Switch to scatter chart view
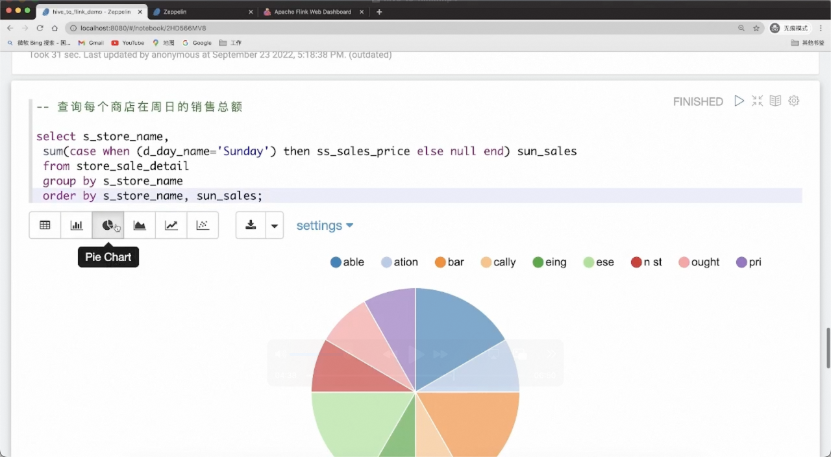 pyautogui.click(x=202, y=225)
